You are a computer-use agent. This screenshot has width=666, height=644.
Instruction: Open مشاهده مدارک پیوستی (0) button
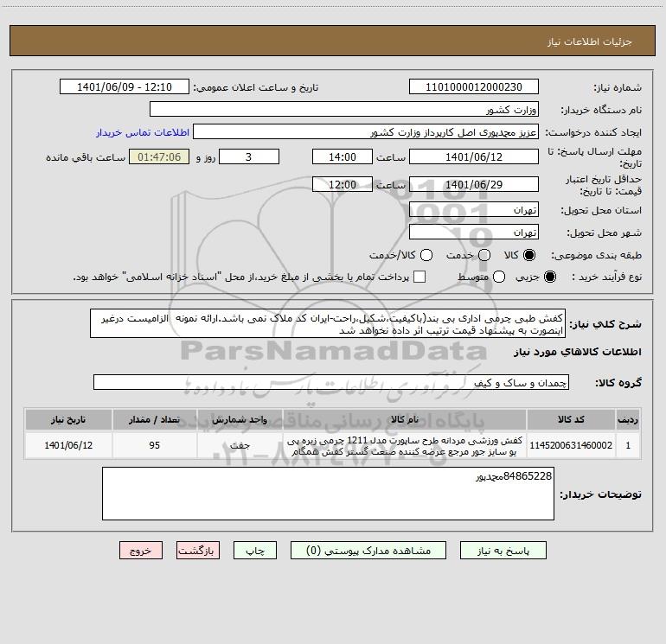click(368, 551)
